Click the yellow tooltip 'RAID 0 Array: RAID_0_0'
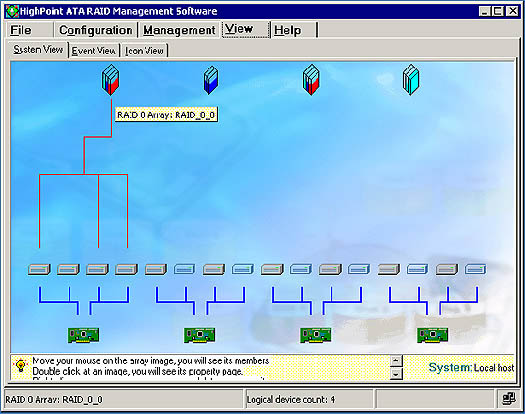 point(166,115)
